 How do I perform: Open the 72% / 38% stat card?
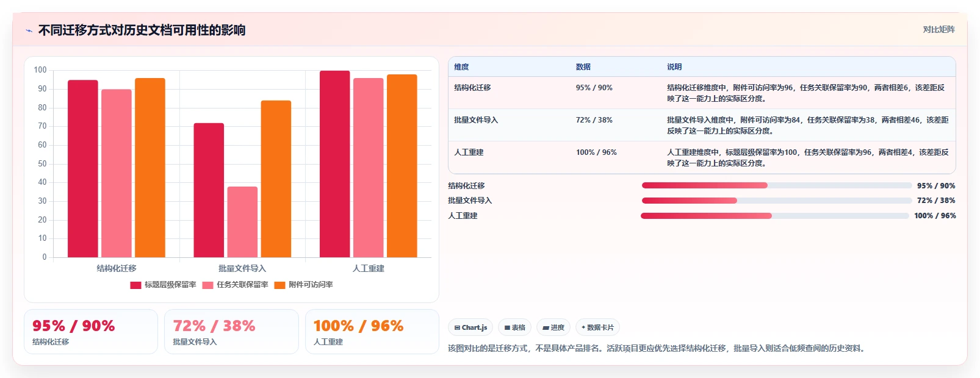[231, 332]
